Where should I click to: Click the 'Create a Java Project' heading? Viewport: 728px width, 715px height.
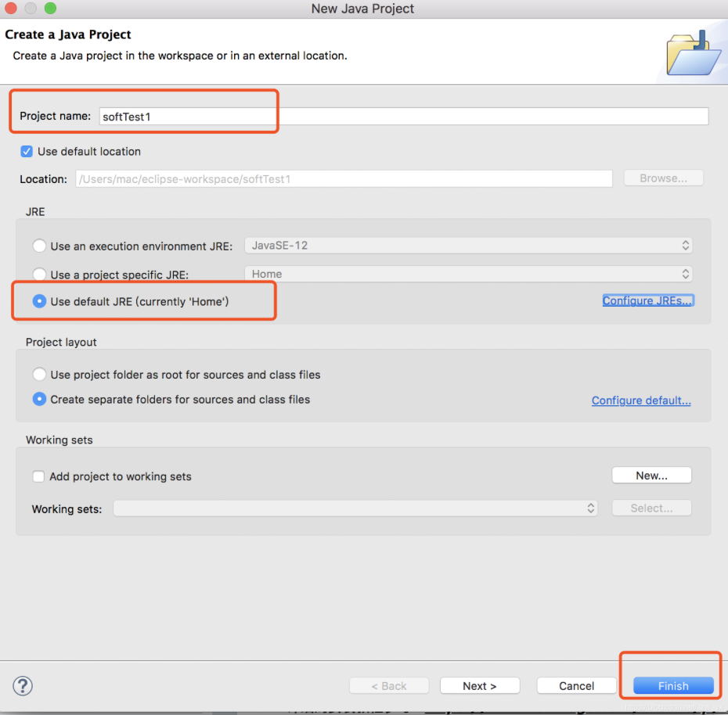click(x=68, y=34)
